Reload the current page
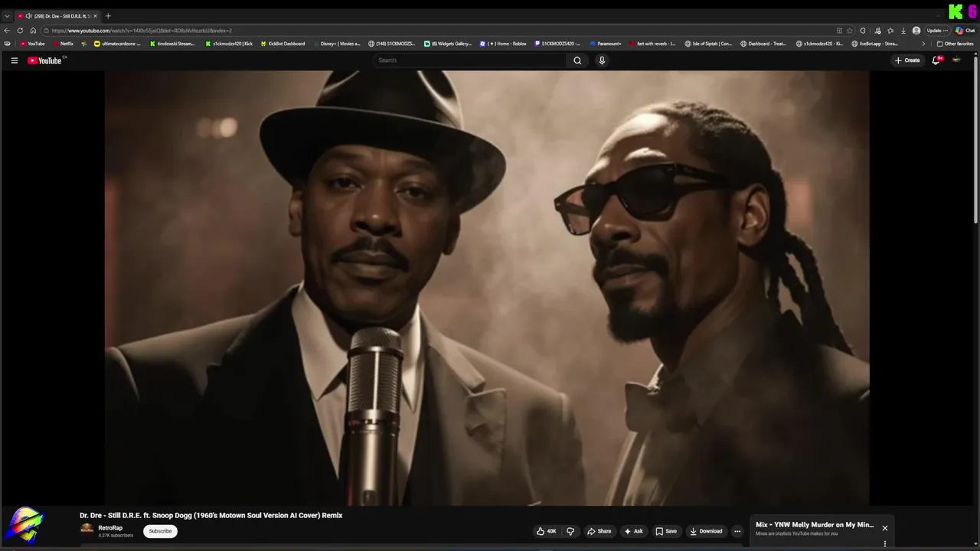 (x=20, y=31)
